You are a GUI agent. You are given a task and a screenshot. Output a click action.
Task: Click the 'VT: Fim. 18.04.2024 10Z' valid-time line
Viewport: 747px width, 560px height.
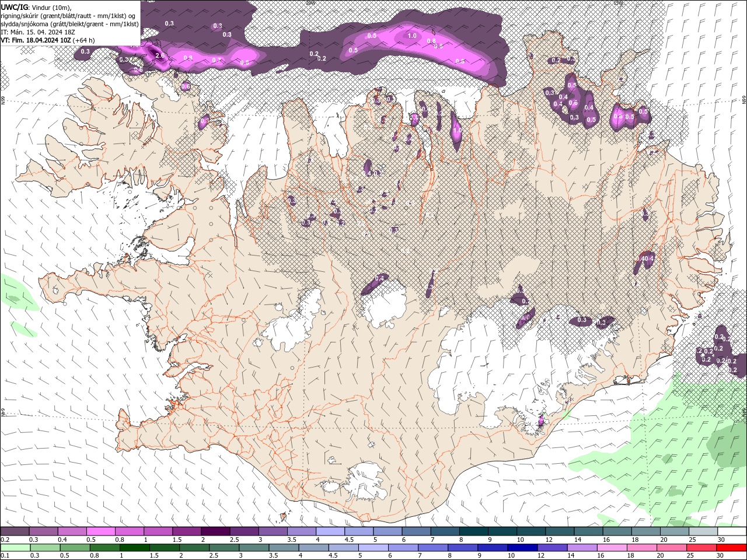36,40
